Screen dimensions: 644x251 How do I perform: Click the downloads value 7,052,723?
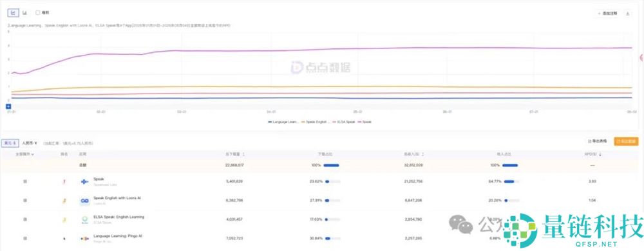pyautogui.click(x=234, y=239)
